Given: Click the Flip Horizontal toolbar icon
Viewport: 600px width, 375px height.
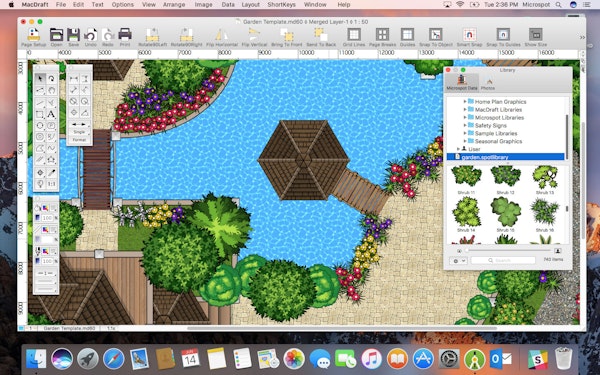Looking at the screenshot, I should click(222, 35).
